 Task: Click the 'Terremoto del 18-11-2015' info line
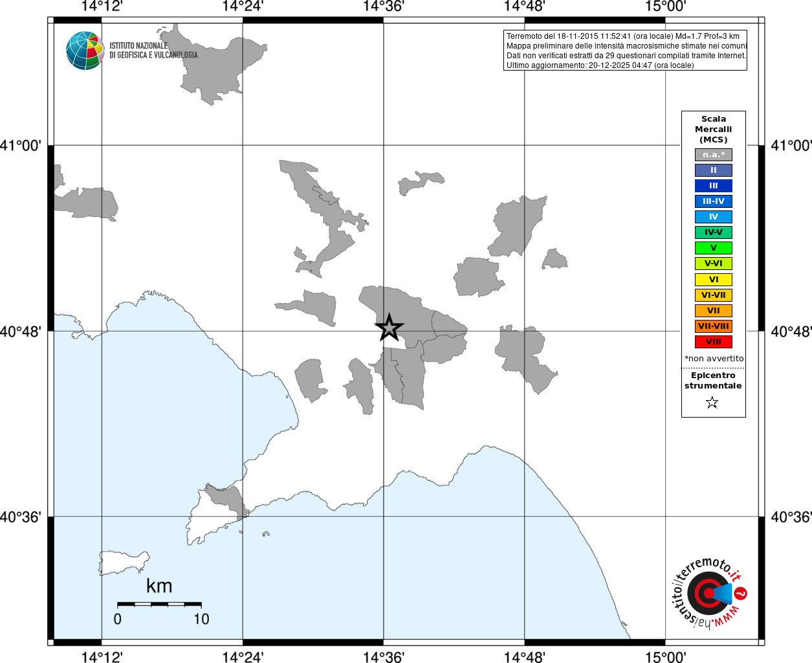click(623, 36)
